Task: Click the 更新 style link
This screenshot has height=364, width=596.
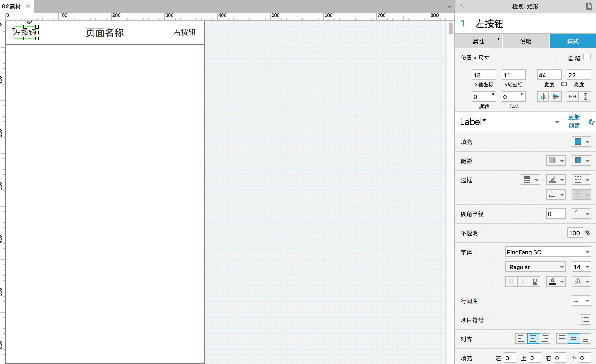Action: coord(574,117)
